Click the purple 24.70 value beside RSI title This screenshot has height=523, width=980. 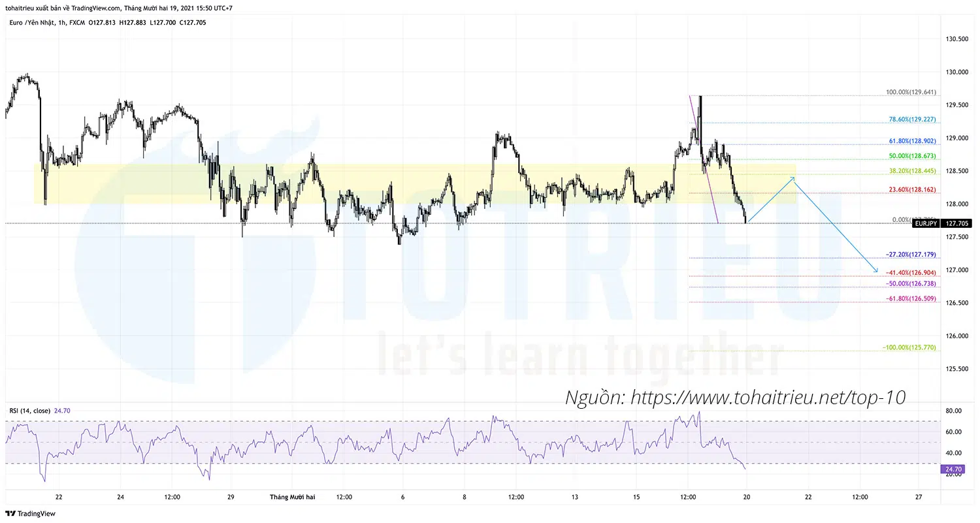point(62,411)
